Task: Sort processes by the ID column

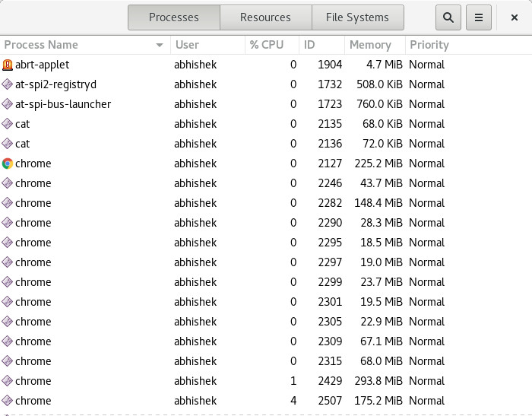Action: pos(309,45)
